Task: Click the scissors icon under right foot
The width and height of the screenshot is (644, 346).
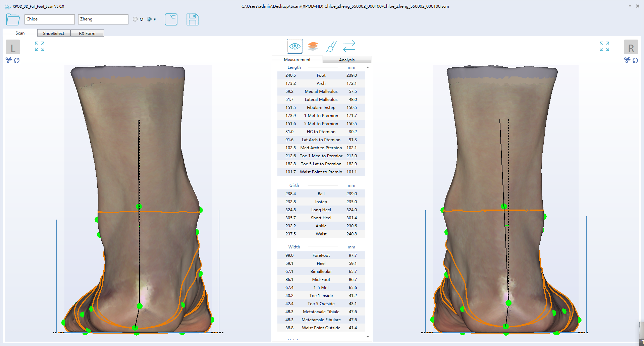Action: [x=627, y=60]
